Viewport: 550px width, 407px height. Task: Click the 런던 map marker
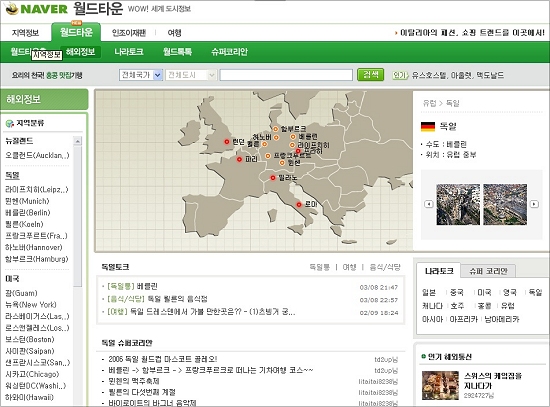point(227,142)
